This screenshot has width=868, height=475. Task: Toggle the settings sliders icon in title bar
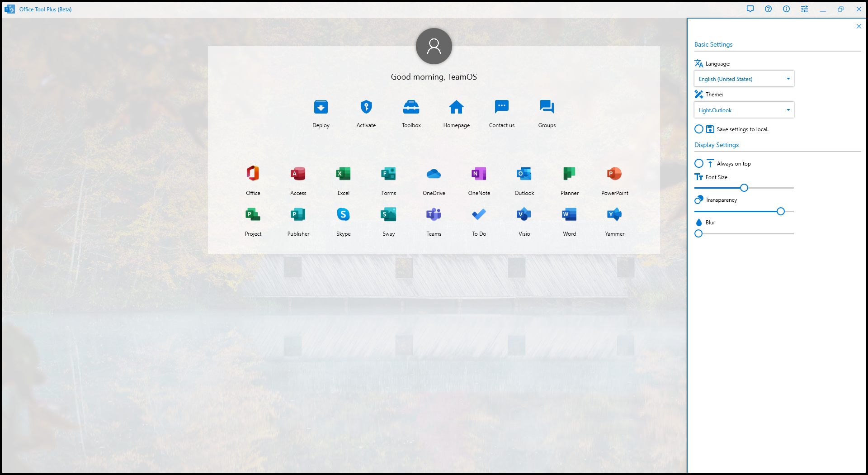(x=805, y=9)
